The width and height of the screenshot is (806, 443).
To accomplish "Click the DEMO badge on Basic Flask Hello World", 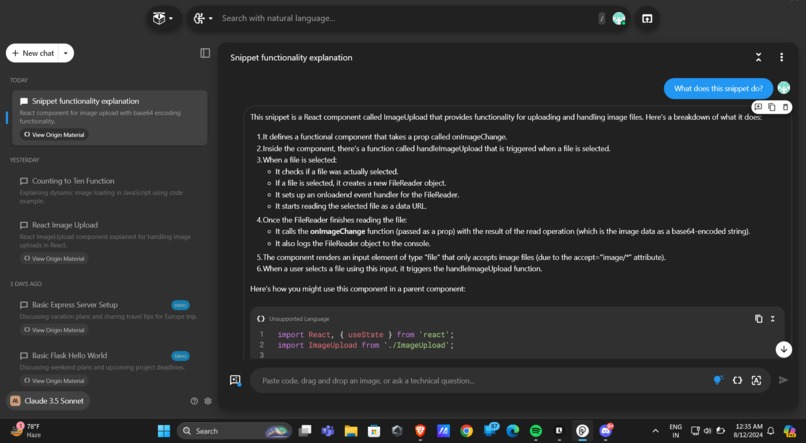I will (180, 356).
